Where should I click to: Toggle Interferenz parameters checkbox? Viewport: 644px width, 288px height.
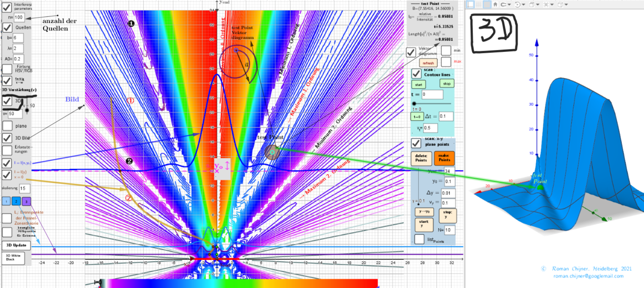[x=7, y=7]
